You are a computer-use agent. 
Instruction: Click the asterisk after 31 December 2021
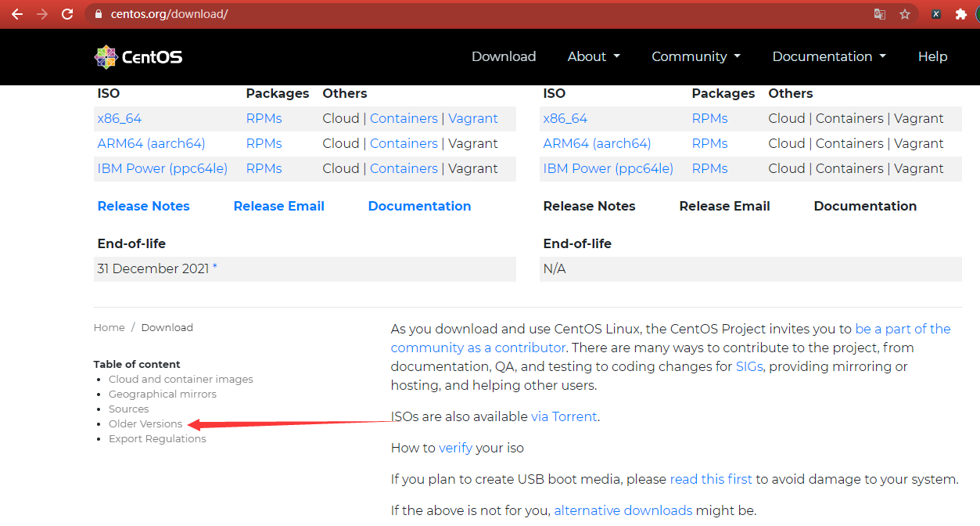(215, 268)
